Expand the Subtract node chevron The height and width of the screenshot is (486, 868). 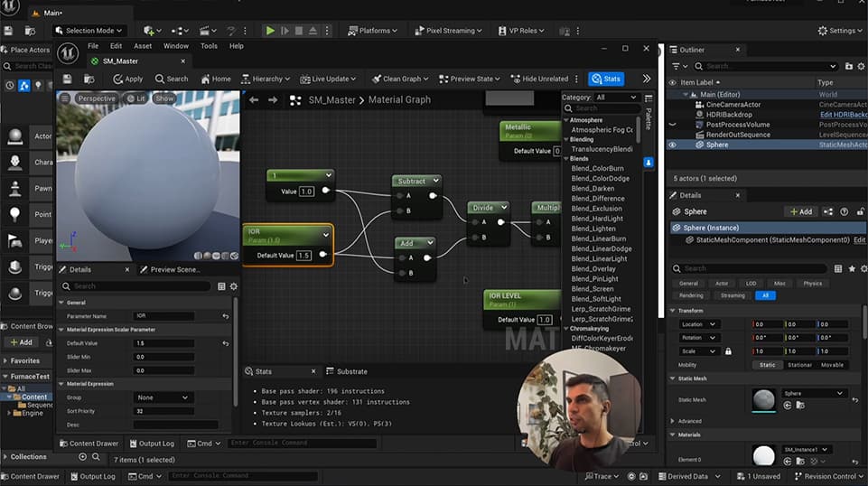tap(435, 181)
